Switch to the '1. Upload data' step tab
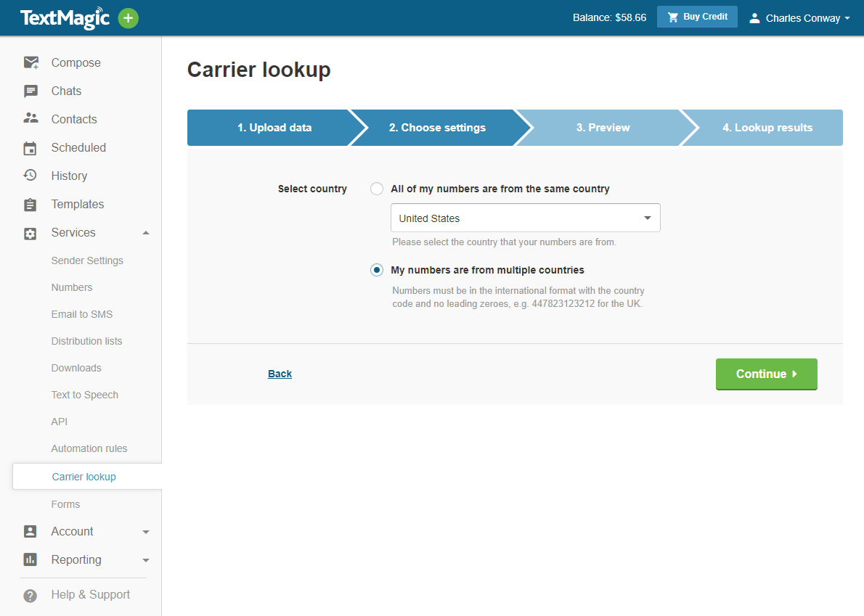This screenshot has width=864, height=616. [274, 128]
